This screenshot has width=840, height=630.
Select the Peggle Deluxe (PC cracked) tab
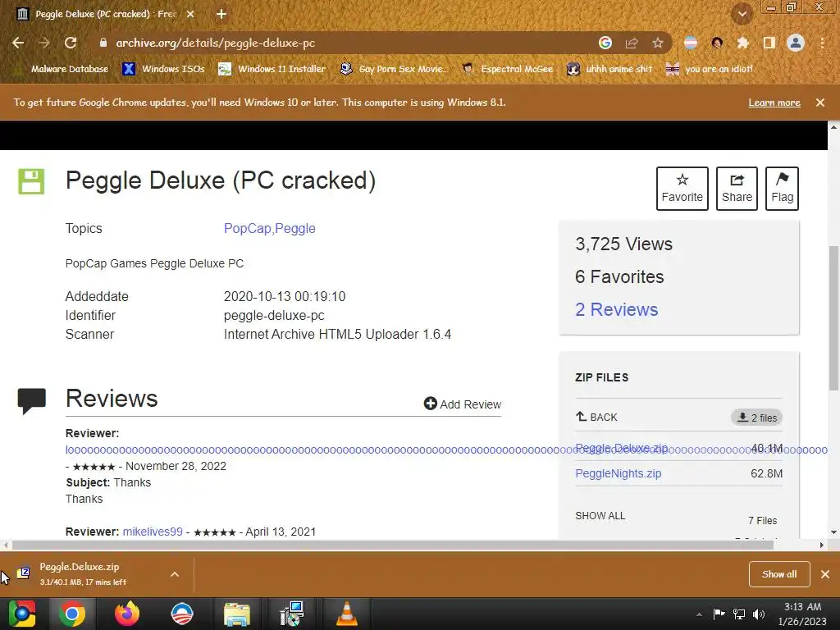tap(104, 14)
